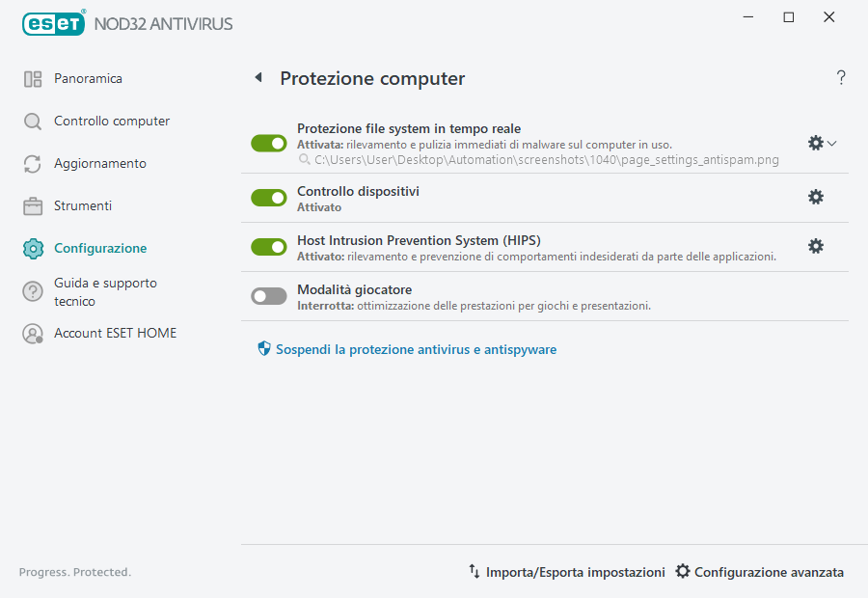
Task: Open settings gear for Protezione file system
Action: 816,140
